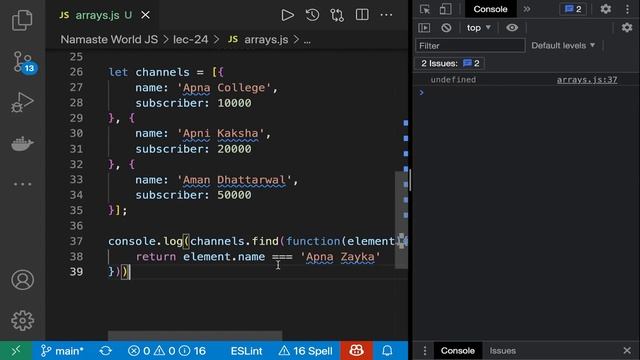
Task: Click the 'Apna Zayka' string
Action: (x=340, y=257)
